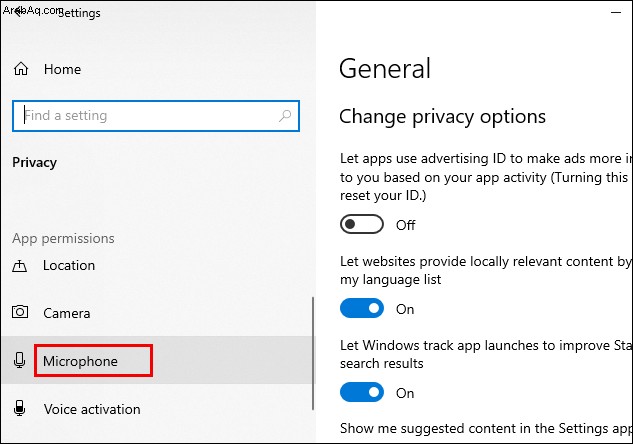Select Location under App permissions
Viewport: 633px width, 444px height.
[69, 266]
